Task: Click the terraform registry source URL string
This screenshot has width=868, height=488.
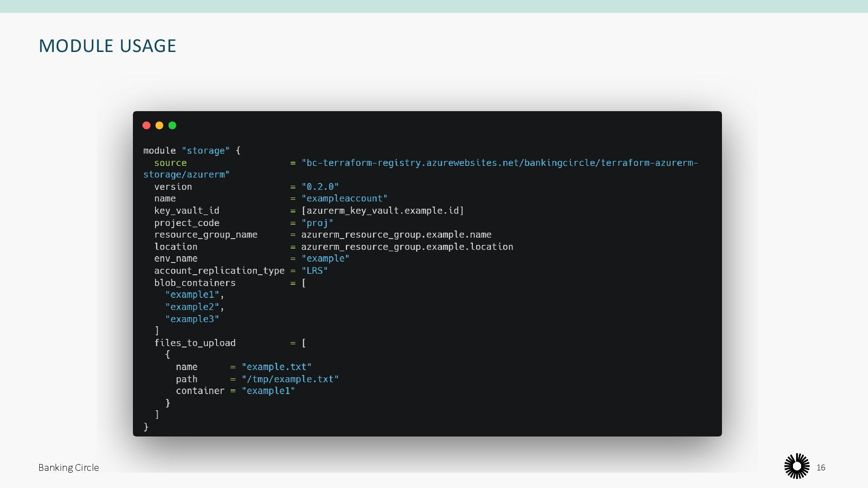Action: pyautogui.click(x=500, y=163)
